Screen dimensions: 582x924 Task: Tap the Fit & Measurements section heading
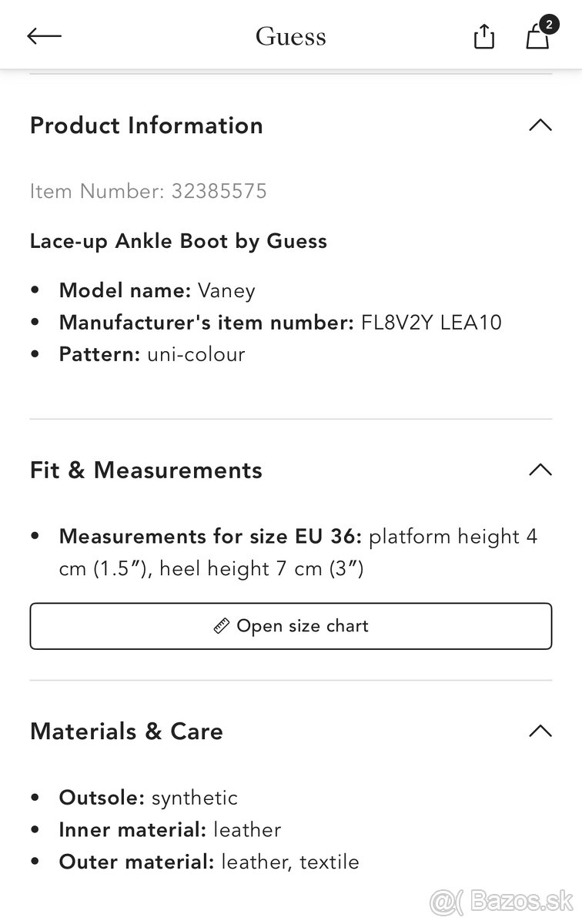(146, 470)
